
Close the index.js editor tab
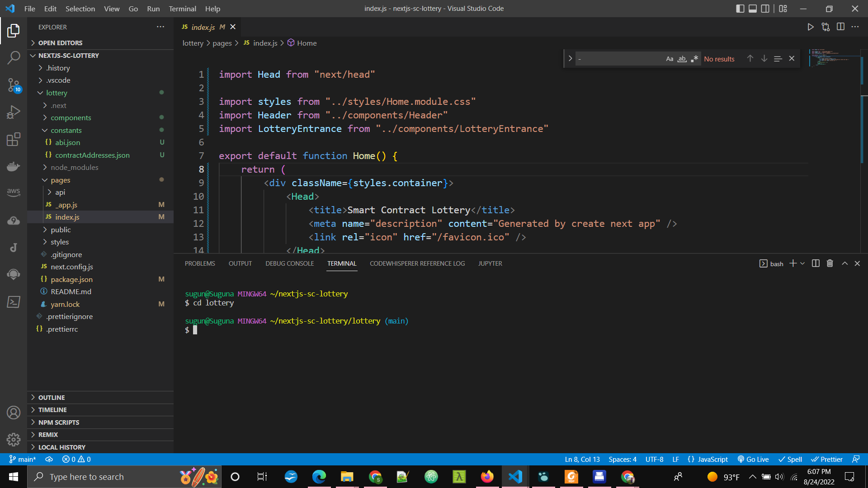click(233, 27)
